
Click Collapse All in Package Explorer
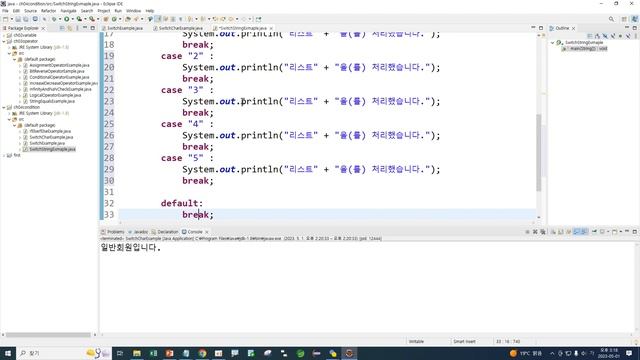click(62, 28)
